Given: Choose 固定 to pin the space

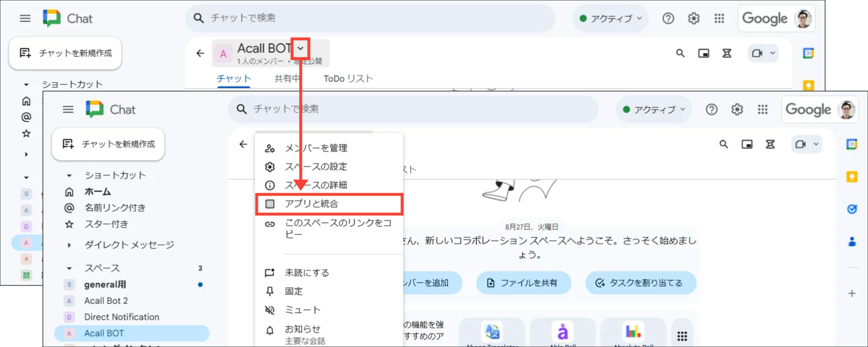Looking at the screenshot, I should 329,291.
